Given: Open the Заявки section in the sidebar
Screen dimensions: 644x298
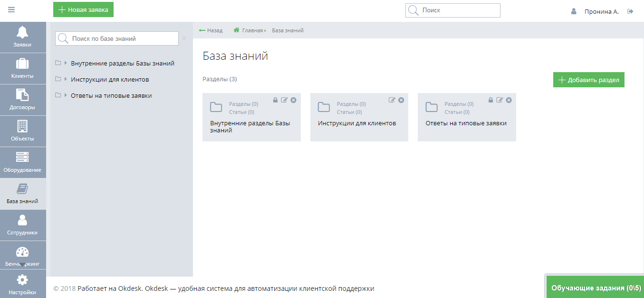Looking at the screenshot, I should (x=23, y=37).
